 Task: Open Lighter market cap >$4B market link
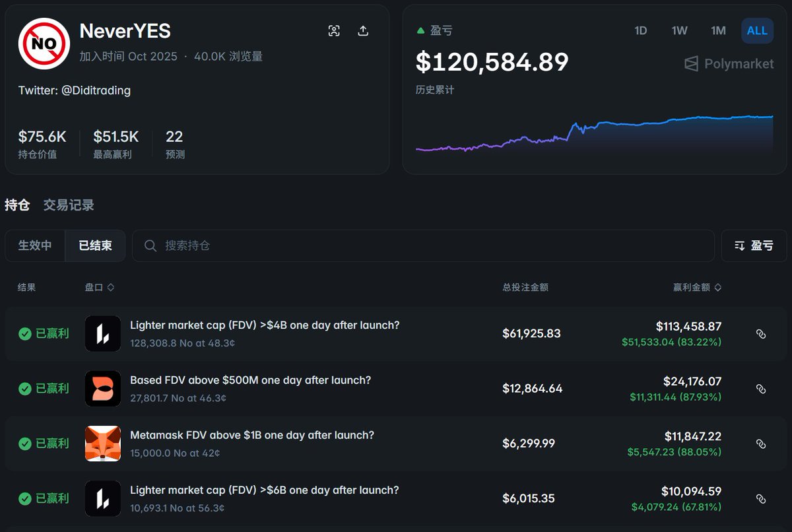click(265, 325)
